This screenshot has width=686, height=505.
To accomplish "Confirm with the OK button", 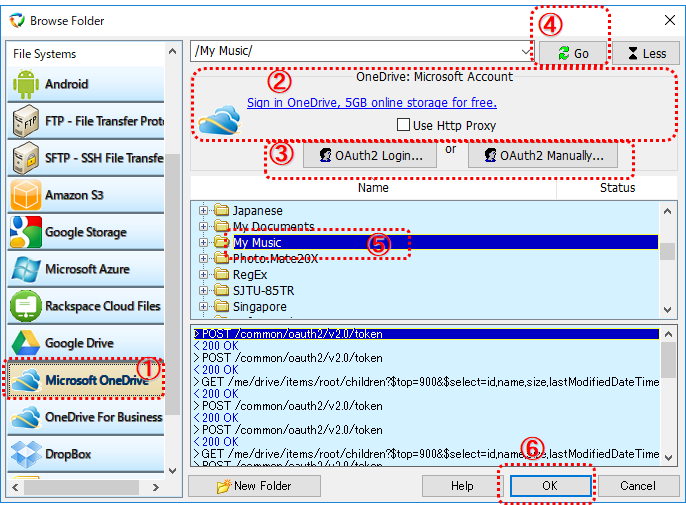I will (550, 486).
